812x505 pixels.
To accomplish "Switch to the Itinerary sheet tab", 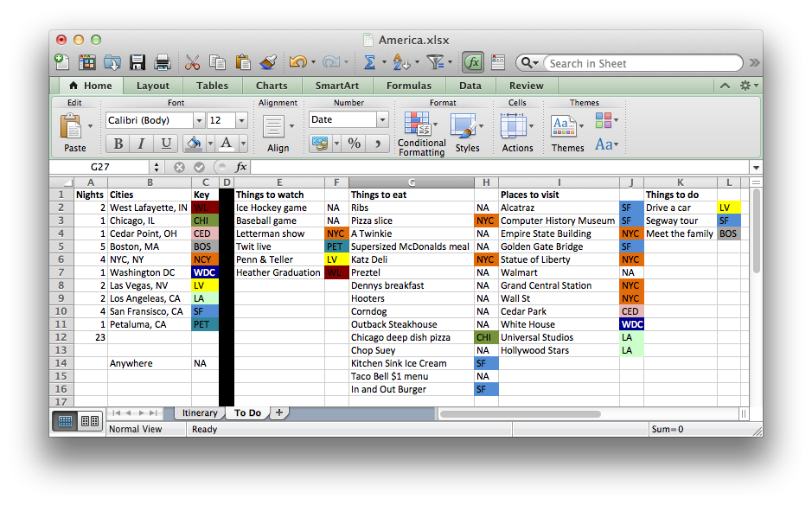I will (200, 412).
